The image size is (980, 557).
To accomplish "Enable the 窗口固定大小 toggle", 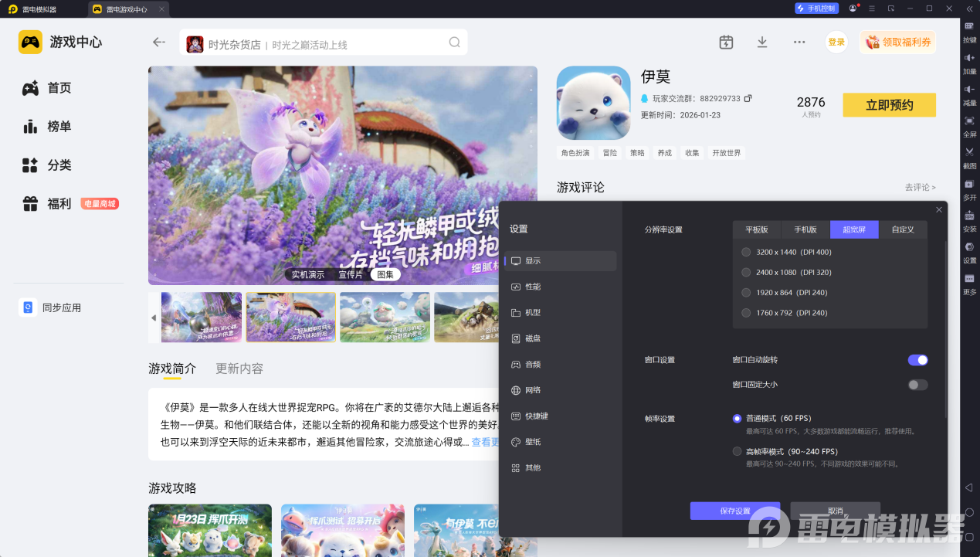I will [x=917, y=385].
